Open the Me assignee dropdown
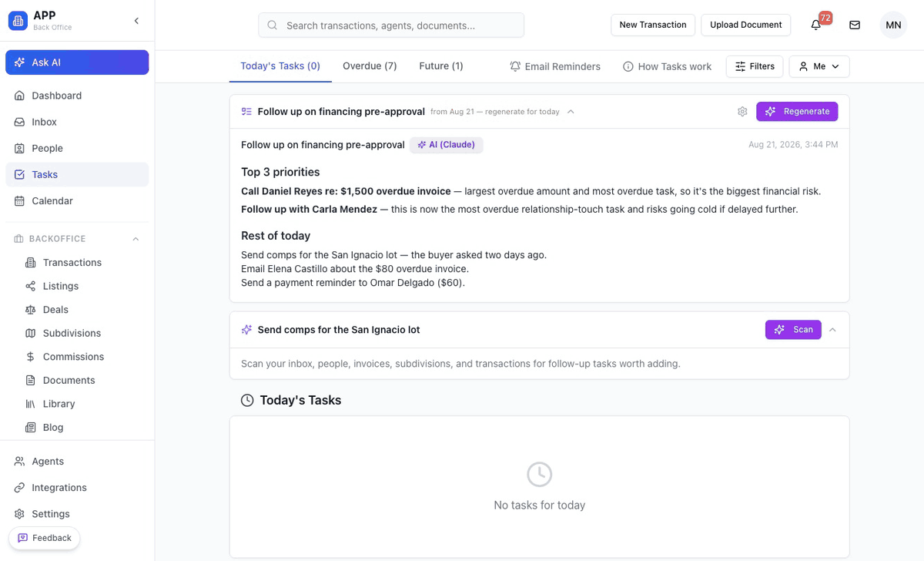 [819, 66]
